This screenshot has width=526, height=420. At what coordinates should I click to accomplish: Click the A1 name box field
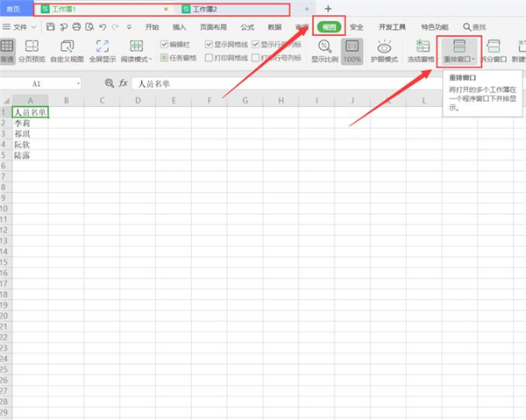tap(41, 83)
